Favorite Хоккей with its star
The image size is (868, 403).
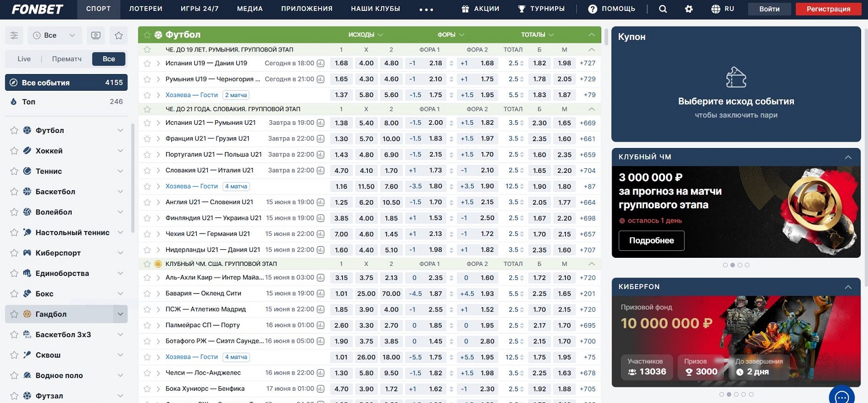(x=14, y=151)
